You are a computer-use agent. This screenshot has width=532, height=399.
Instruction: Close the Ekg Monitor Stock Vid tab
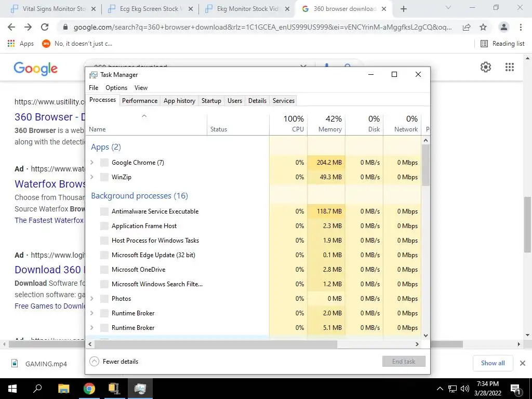pyautogui.click(x=287, y=9)
